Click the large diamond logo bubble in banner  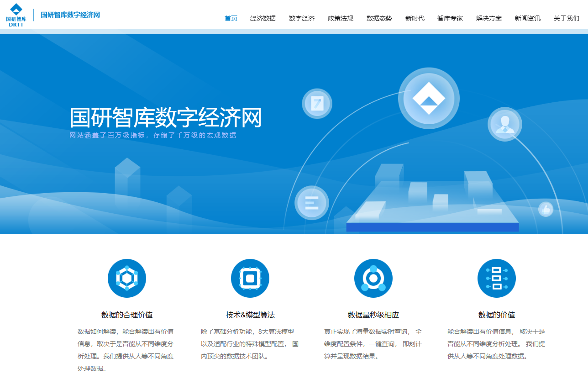(429, 98)
